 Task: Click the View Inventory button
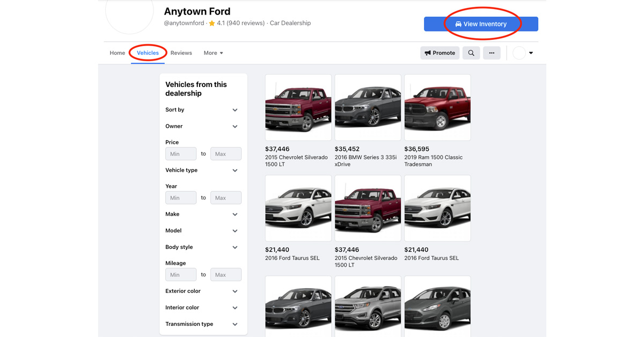[x=481, y=24]
